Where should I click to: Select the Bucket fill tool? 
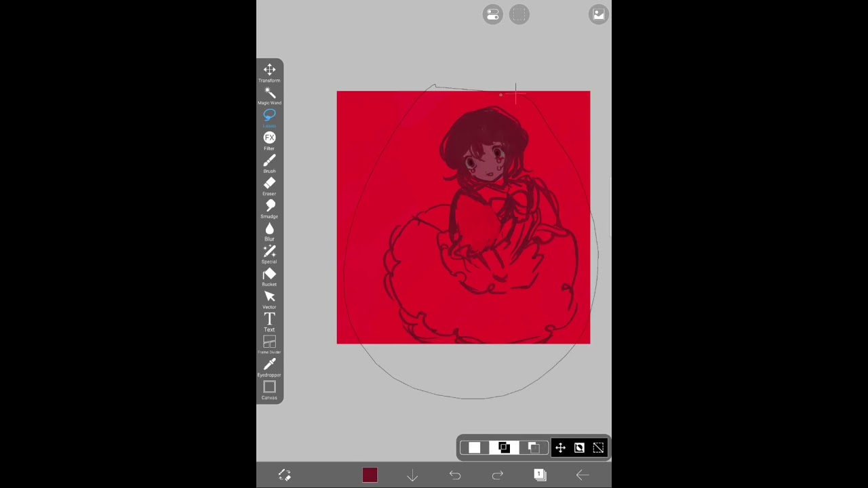[269, 277]
